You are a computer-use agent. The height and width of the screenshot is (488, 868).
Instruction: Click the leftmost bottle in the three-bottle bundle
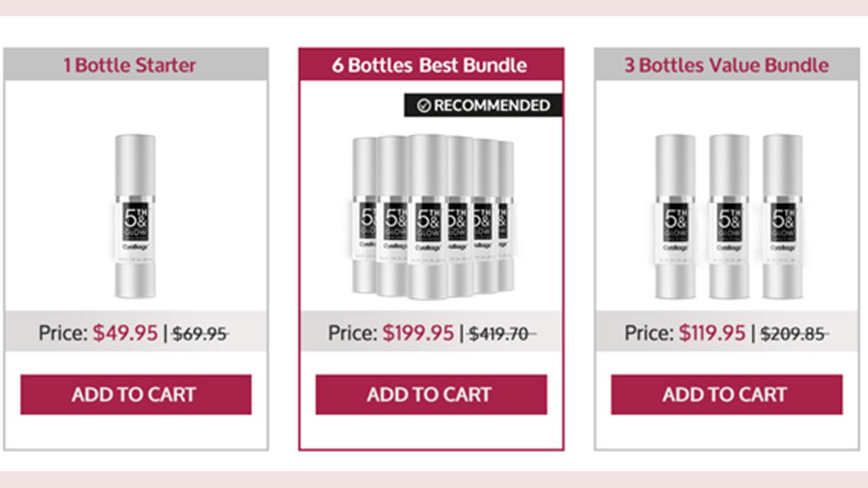click(x=675, y=216)
